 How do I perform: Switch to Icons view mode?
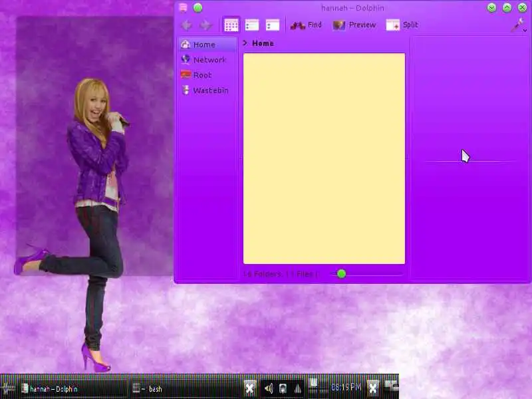coord(231,25)
